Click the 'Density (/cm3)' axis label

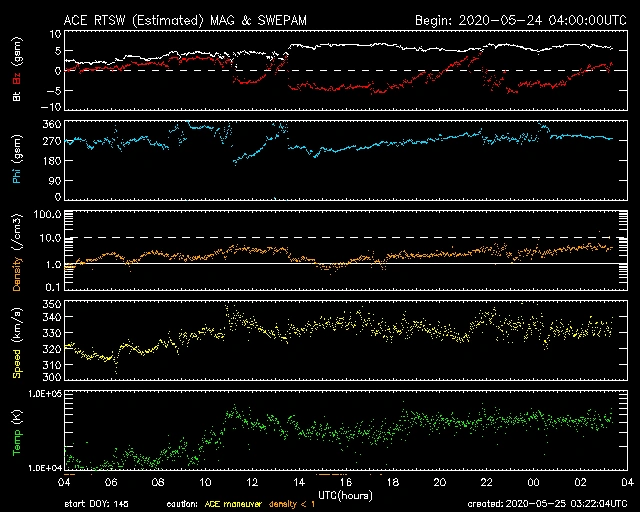pos(17,253)
